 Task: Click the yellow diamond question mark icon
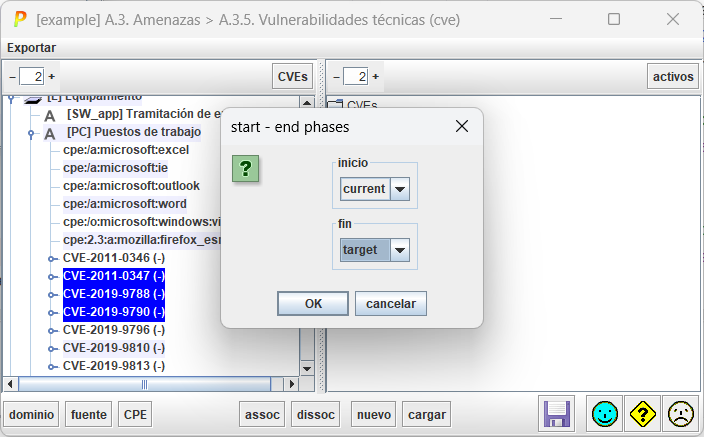[x=642, y=414]
